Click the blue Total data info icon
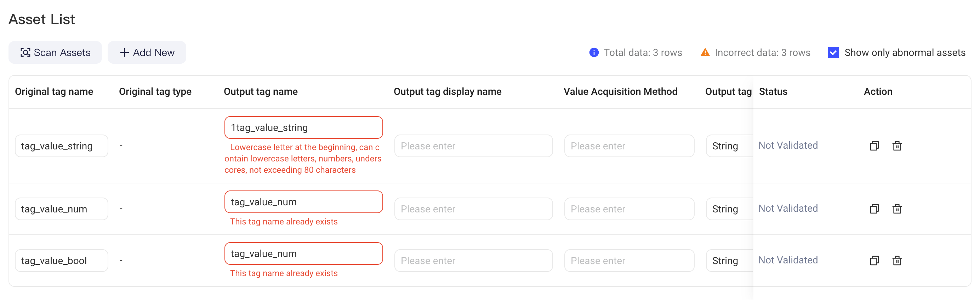 point(593,52)
